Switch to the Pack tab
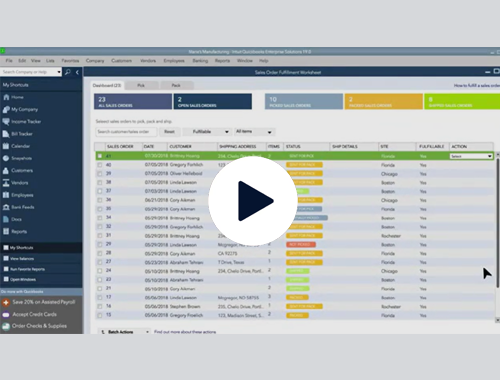 (x=176, y=85)
